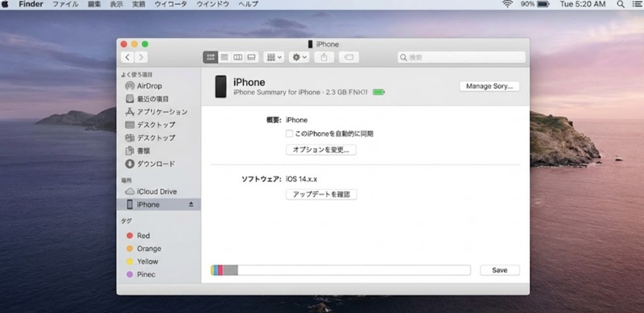Click the オプションを変更... button
The height and width of the screenshot is (313, 644).
pyautogui.click(x=320, y=150)
